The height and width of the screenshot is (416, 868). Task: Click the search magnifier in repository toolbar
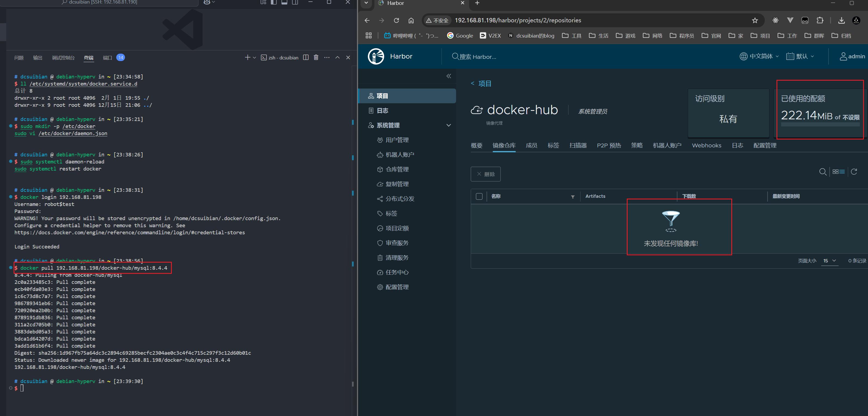pos(823,172)
